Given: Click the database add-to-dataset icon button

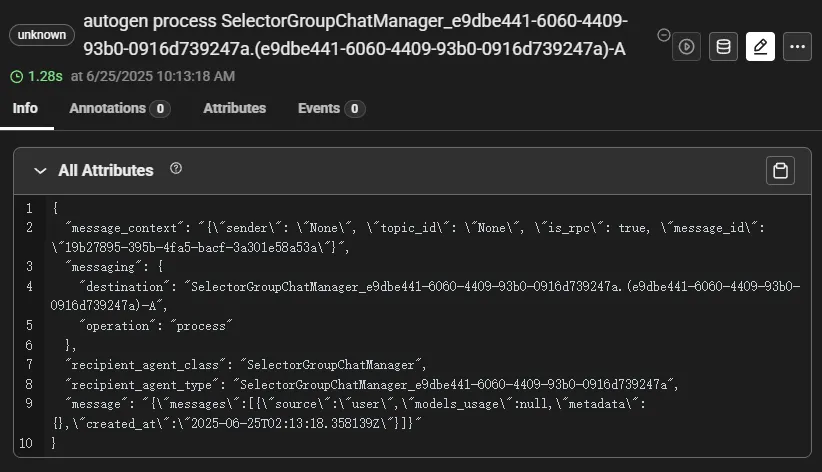Looking at the screenshot, I should pyautogui.click(x=723, y=47).
